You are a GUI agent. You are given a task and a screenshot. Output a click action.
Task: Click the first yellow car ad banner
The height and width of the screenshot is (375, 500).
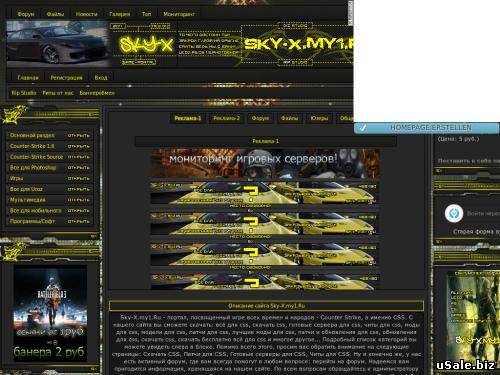265,193
